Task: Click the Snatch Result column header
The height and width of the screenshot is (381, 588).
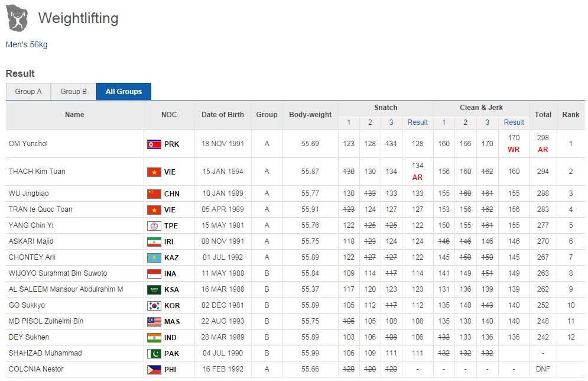Action: (x=417, y=122)
